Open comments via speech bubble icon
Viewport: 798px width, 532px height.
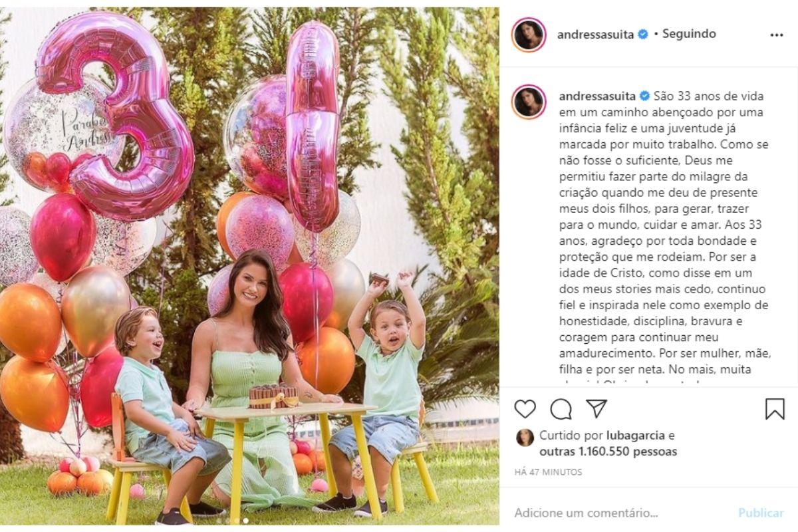click(561, 409)
